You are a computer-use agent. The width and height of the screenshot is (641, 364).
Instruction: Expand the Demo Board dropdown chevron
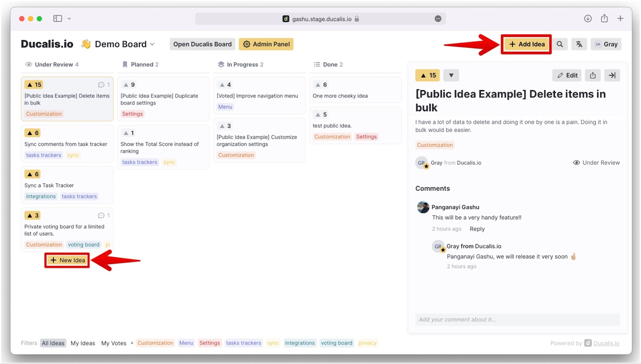152,44
